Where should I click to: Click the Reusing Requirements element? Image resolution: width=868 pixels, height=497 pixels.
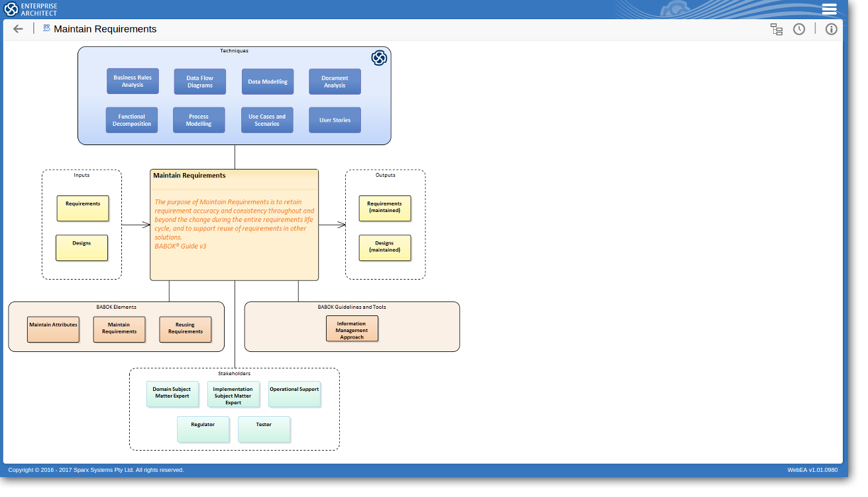(186, 329)
